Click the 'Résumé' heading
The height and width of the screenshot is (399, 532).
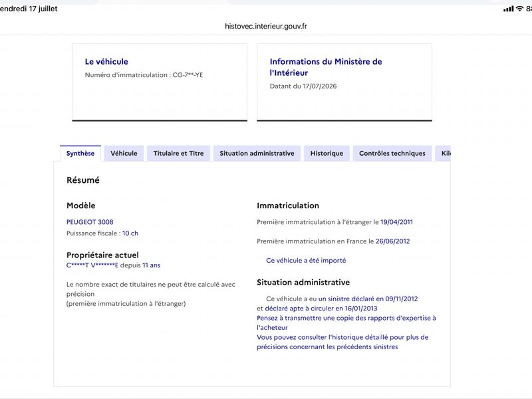[x=83, y=180]
